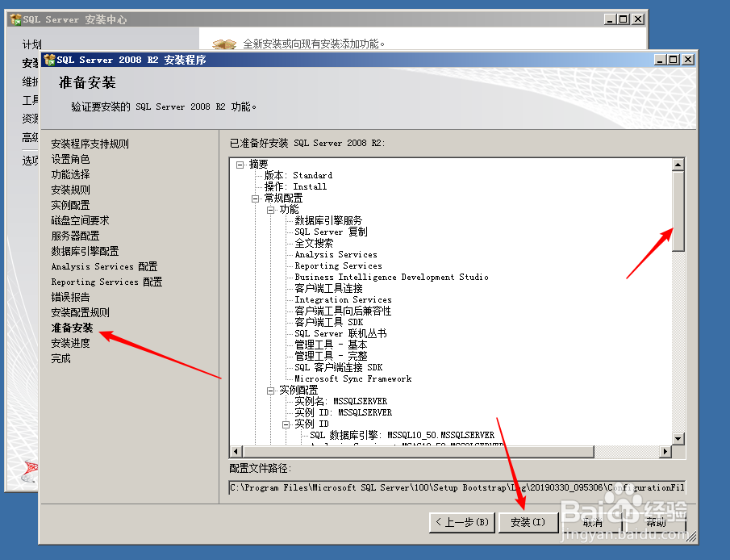Select the 实例 ID: MSSQLSERVER tree row

pyautogui.click(x=343, y=413)
